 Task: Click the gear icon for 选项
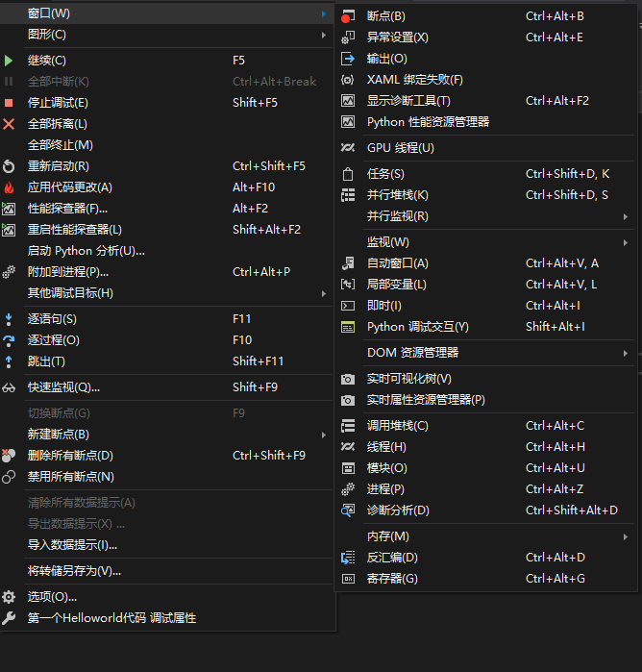[x=9, y=597]
